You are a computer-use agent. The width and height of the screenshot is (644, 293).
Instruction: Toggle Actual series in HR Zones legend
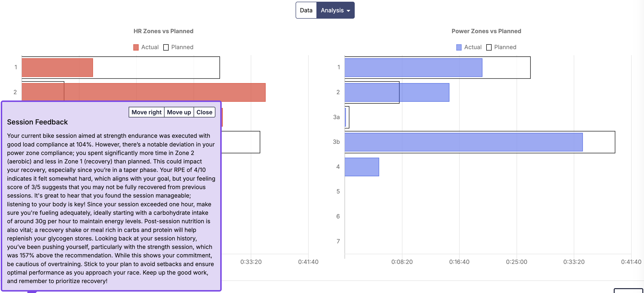149,47
